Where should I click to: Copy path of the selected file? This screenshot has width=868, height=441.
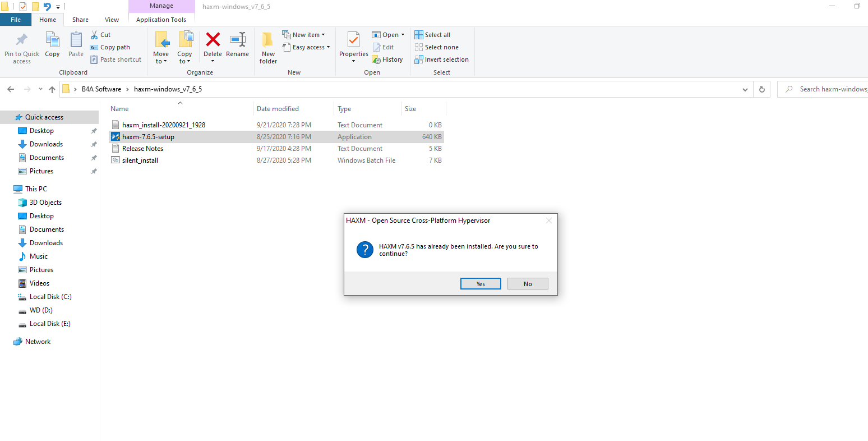110,47
